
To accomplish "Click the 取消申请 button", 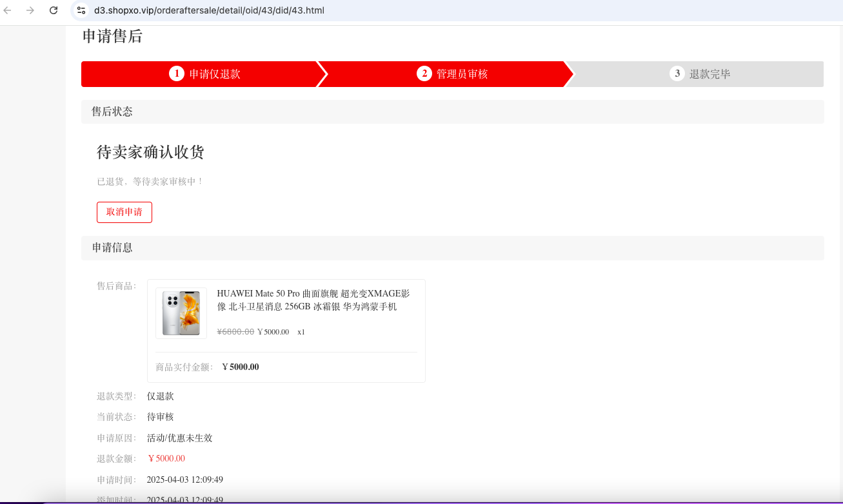I will (124, 212).
